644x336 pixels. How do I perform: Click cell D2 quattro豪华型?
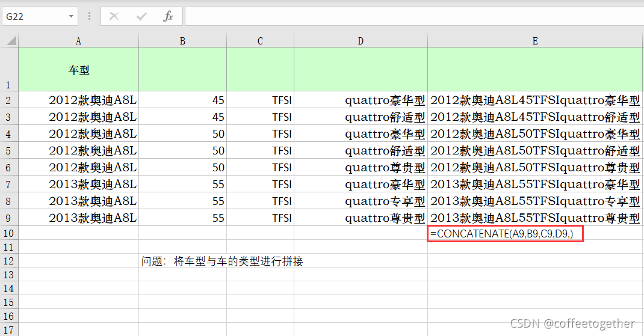(x=361, y=100)
